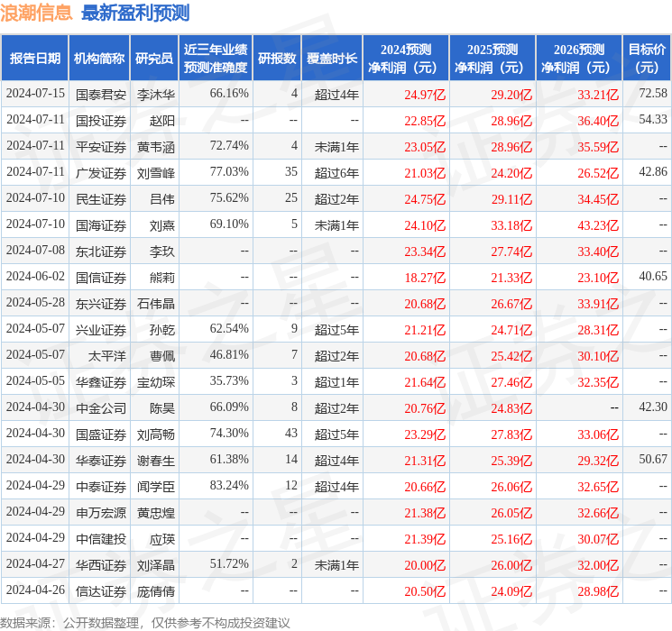
Task: Click the 研报数 column header
Action: pyautogui.click(x=277, y=59)
